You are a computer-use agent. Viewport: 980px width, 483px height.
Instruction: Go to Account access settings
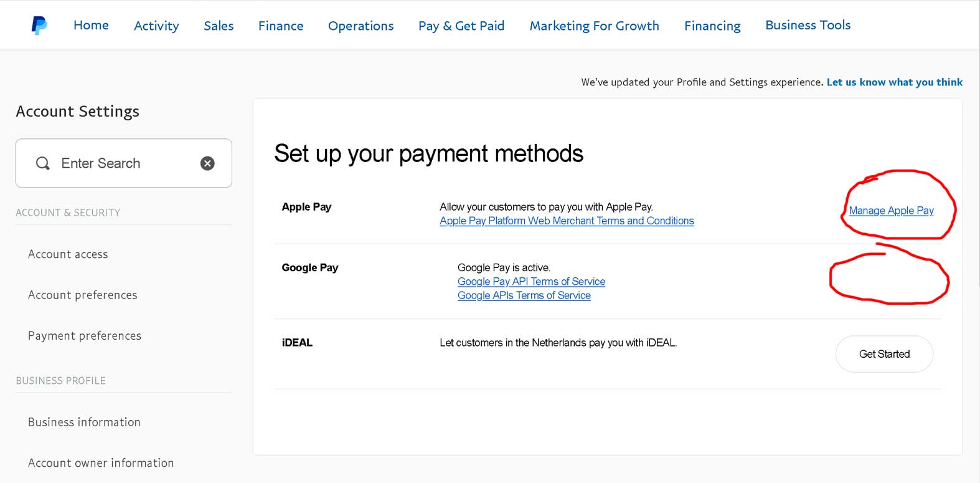68,254
